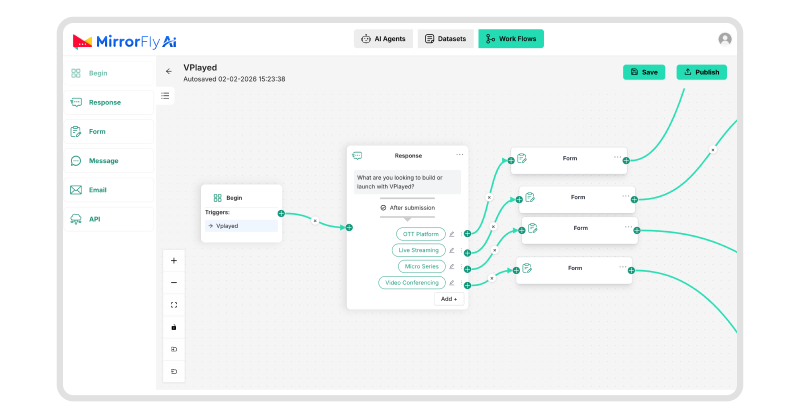Delete the connection from Micro Series

coord(494,250)
